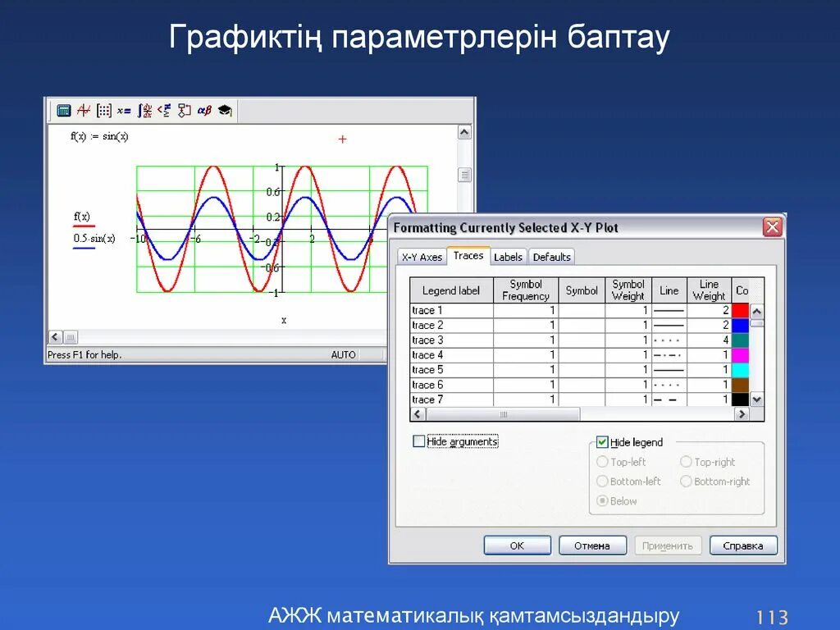Viewport: 840px width, 630px height.
Task: Open the Line style cell of trace 5
Action: coord(669,370)
